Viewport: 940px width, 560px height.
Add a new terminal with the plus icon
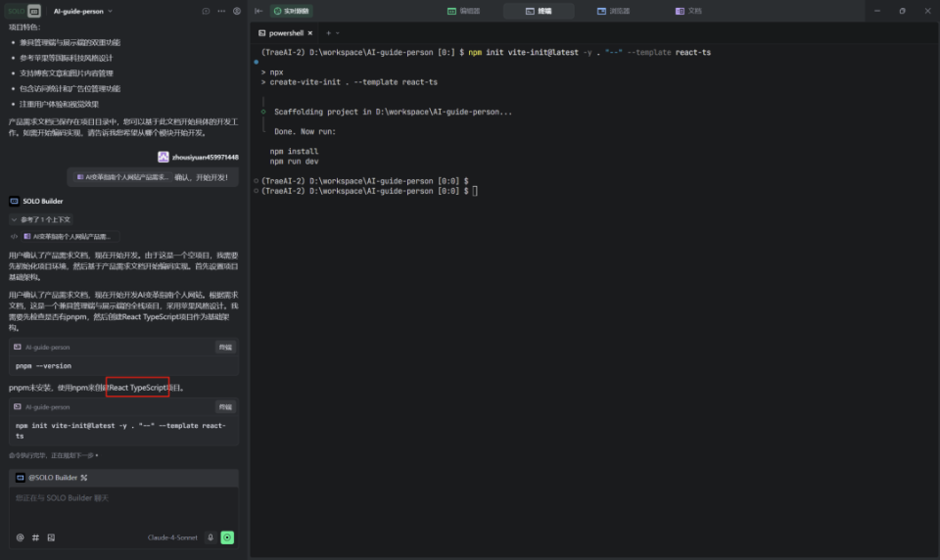pos(328,32)
